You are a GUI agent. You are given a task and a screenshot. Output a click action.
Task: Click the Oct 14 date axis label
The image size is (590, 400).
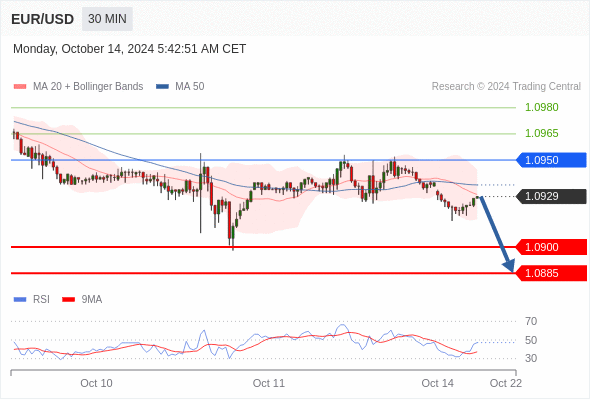(438, 383)
